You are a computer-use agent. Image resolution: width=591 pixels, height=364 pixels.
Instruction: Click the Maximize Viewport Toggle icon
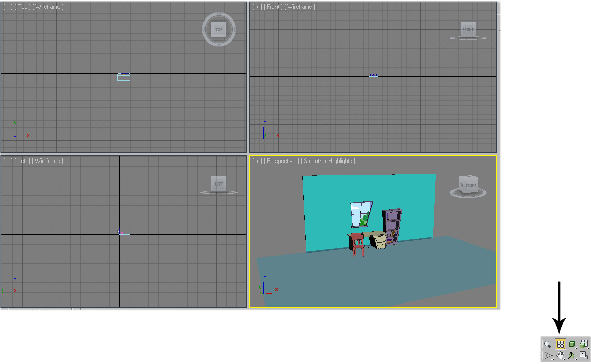click(584, 355)
